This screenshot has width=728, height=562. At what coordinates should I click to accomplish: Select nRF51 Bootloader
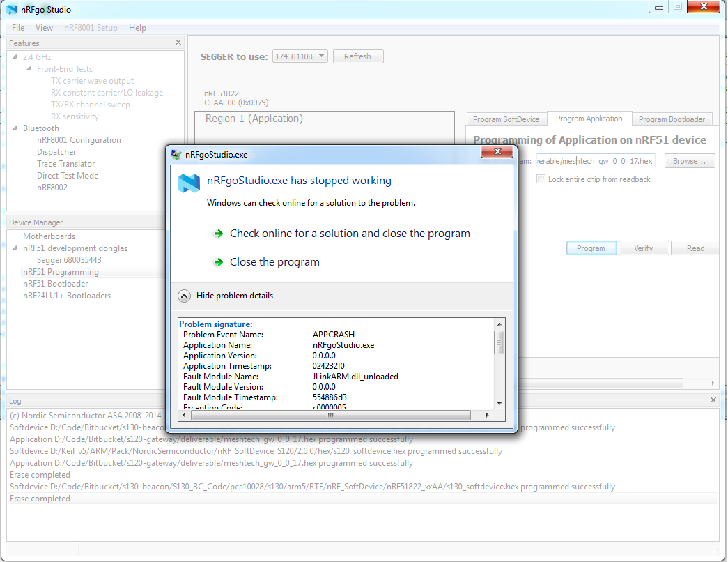[x=55, y=284]
